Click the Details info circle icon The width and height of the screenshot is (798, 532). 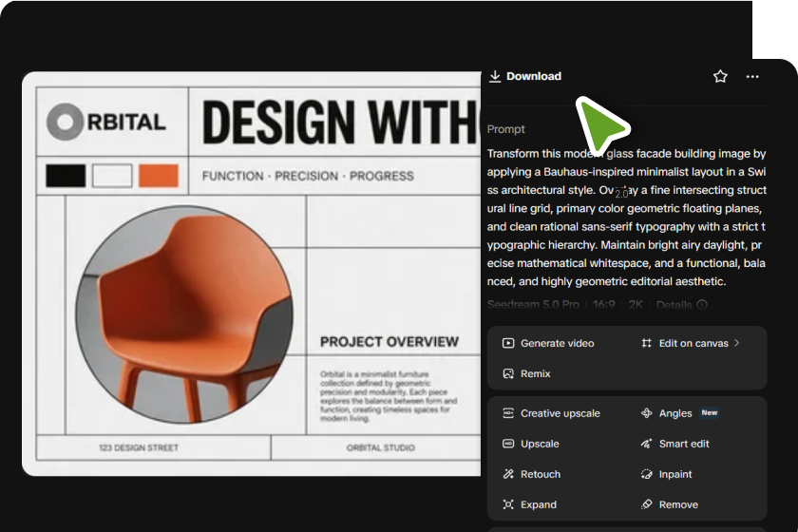(x=702, y=304)
